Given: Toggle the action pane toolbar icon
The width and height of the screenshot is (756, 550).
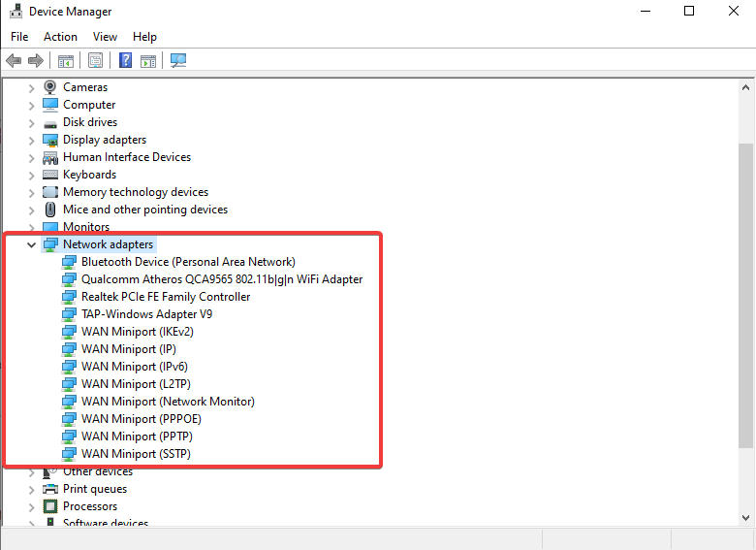Looking at the screenshot, I should point(148,61).
